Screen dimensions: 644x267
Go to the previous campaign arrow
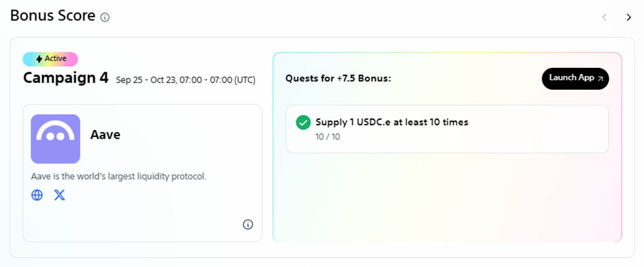[x=604, y=18]
